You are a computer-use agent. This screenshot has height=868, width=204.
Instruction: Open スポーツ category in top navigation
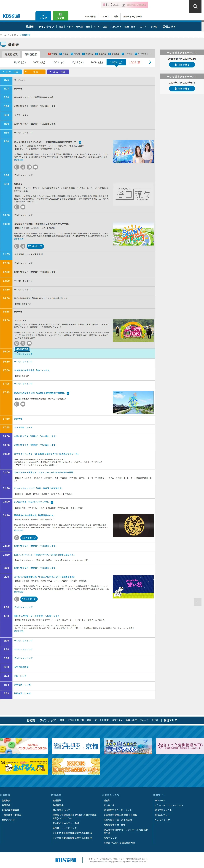(143, 27)
